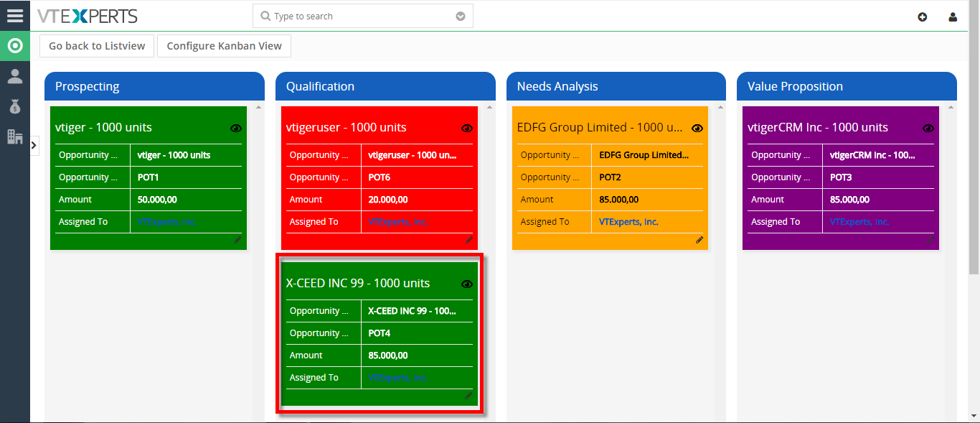The height and width of the screenshot is (423, 980).
Task: Click the search magnifier icon
Action: [265, 16]
